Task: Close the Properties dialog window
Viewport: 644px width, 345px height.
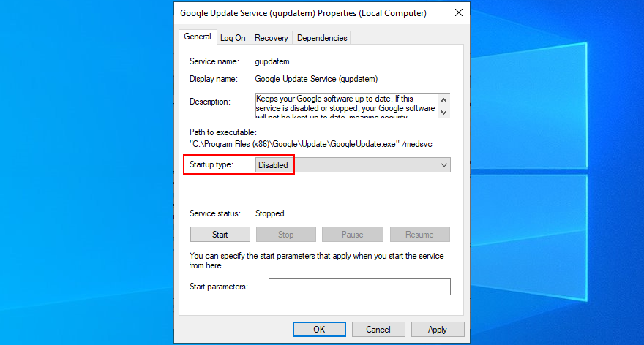Action: tap(459, 12)
